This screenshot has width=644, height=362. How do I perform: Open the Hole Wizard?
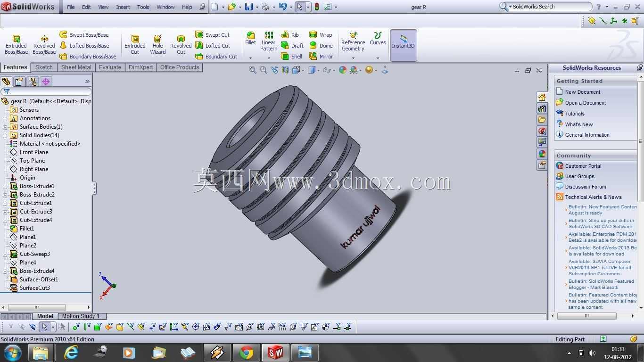[x=157, y=45]
